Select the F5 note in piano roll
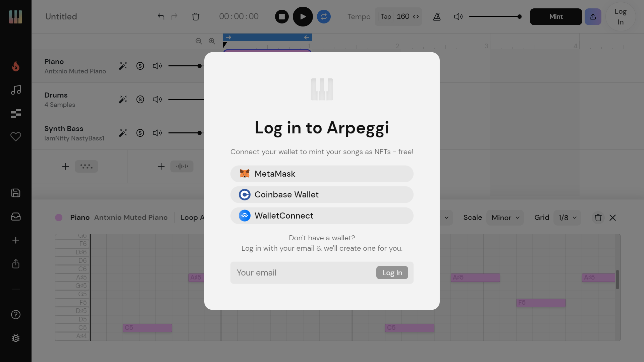The width and height of the screenshot is (644, 362). [x=541, y=303]
